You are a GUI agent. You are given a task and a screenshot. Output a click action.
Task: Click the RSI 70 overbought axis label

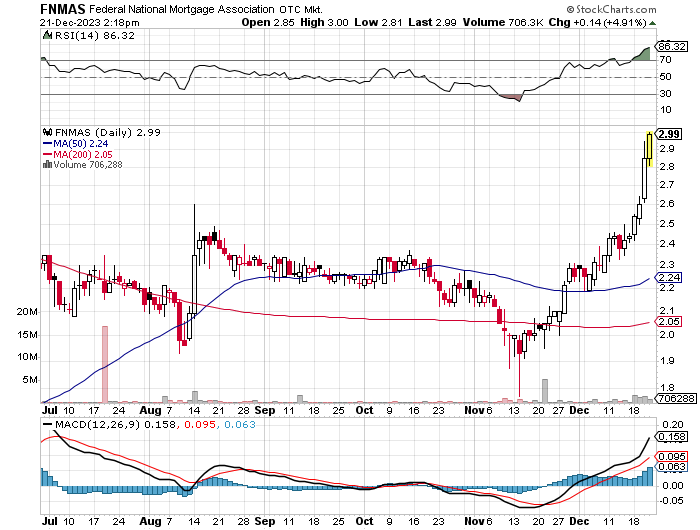[x=665, y=60]
